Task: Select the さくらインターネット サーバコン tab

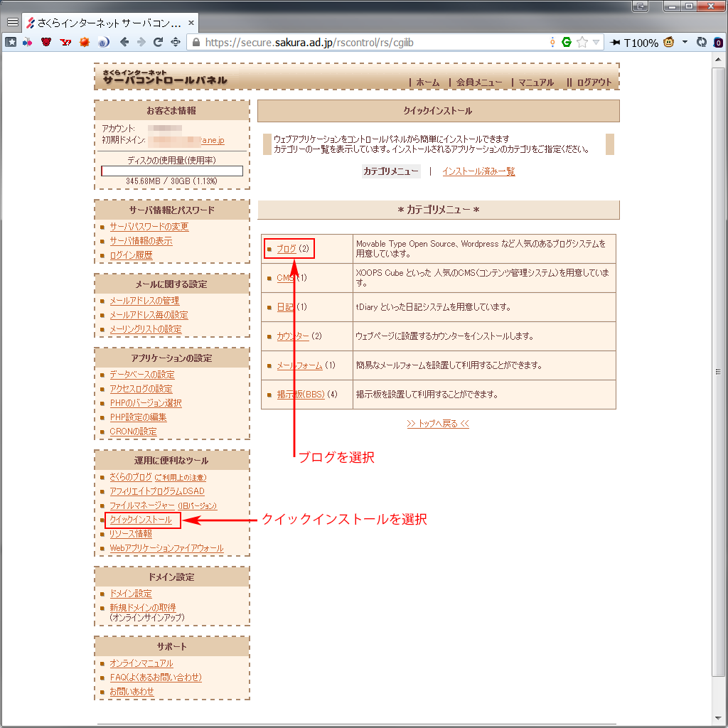Action: click(109, 22)
